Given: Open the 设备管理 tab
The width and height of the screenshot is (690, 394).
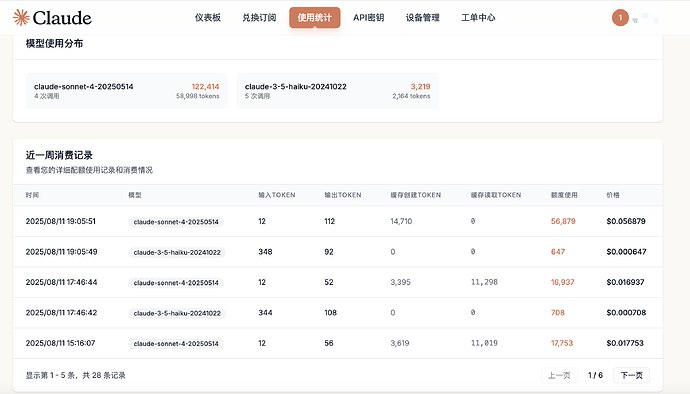Looking at the screenshot, I should coord(423,18).
